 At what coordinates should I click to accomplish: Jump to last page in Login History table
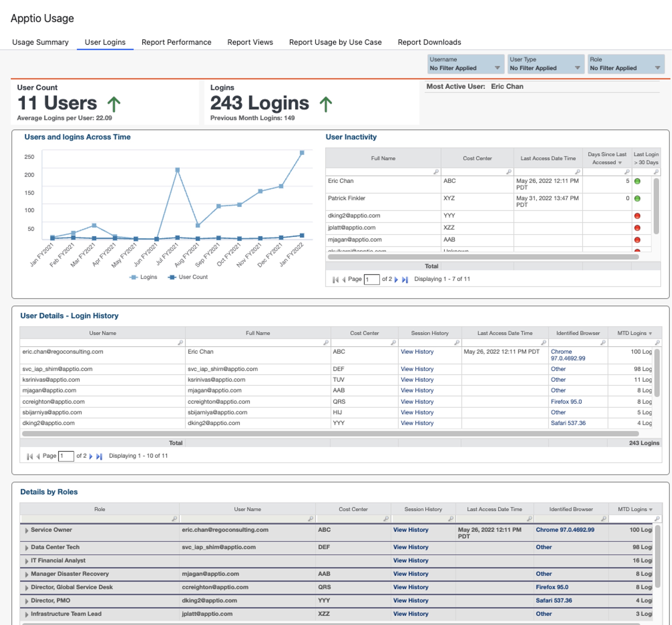click(99, 456)
